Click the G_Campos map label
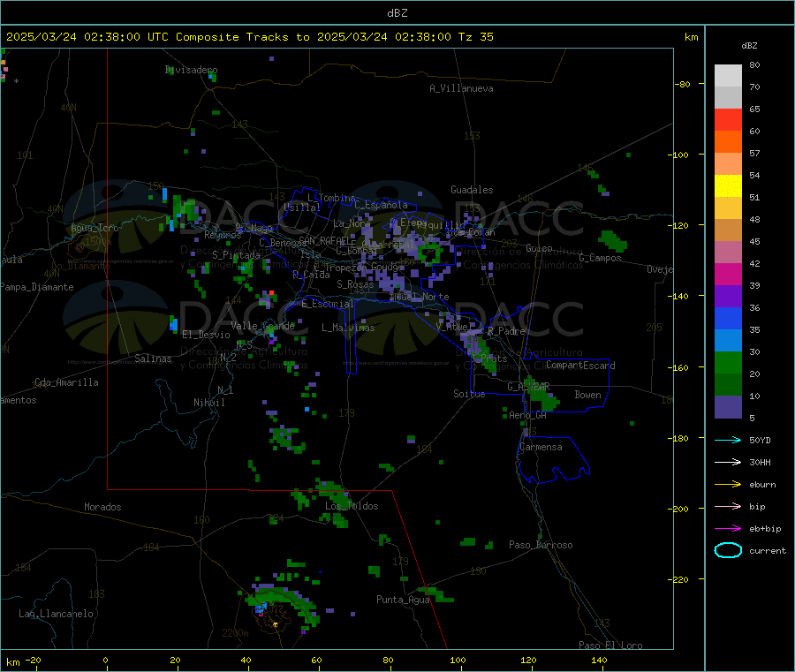The image size is (795, 672). coord(600,258)
